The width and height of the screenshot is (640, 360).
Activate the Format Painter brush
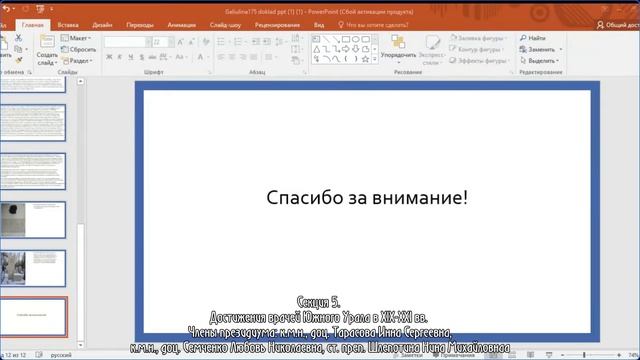(18, 60)
